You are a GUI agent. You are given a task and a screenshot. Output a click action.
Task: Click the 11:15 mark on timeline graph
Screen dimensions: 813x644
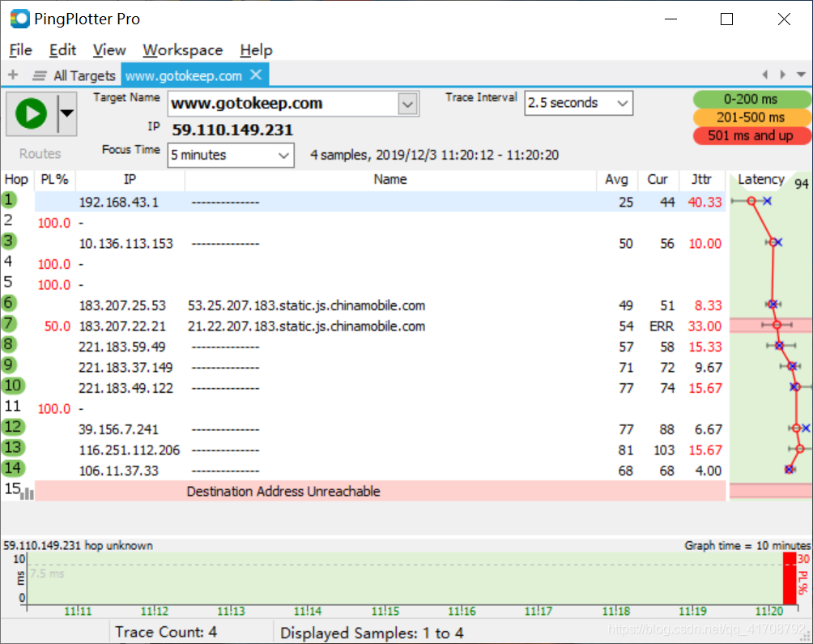[x=385, y=611]
